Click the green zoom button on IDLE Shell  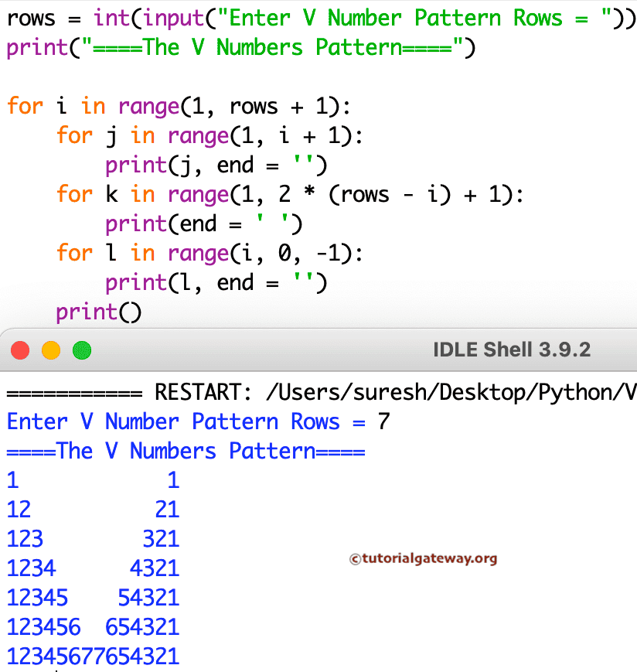tap(81, 350)
